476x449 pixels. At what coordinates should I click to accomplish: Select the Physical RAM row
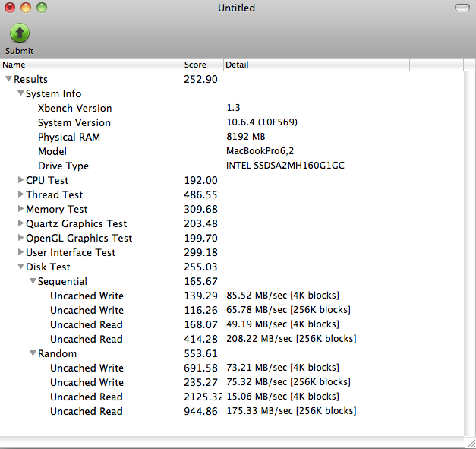pos(232,137)
